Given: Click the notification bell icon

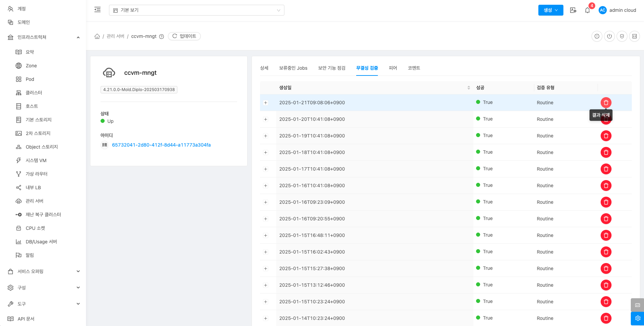Looking at the screenshot, I should tap(587, 10).
